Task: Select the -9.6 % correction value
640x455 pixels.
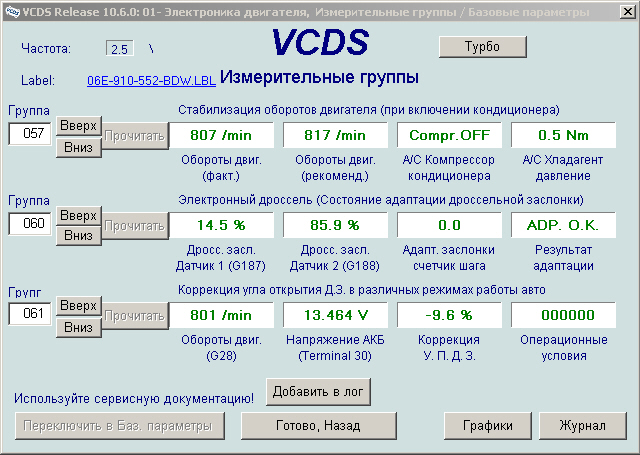Action: coord(449,315)
